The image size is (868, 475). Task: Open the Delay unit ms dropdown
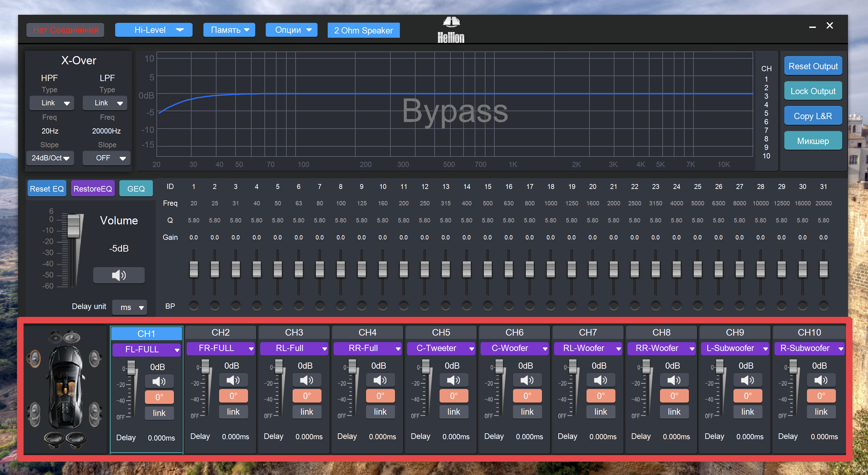click(129, 307)
